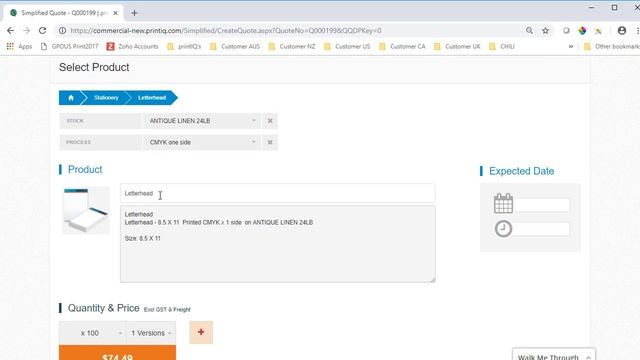
Task: Open the Other bookmarks folder
Action: coord(611,47)
